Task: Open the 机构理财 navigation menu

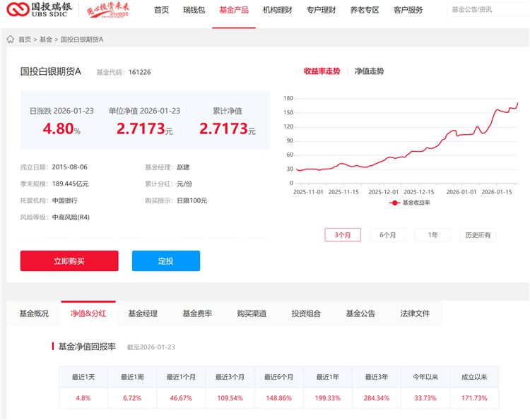Action: 277,10
